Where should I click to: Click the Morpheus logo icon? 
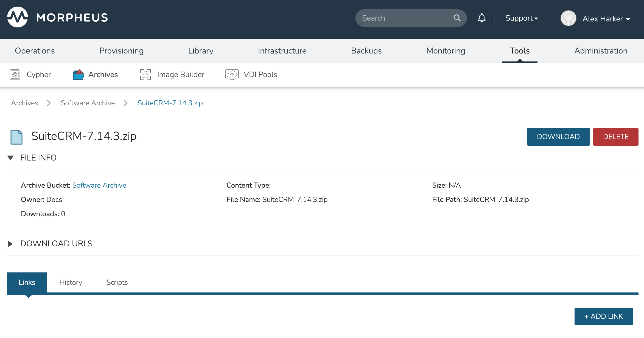18,17
